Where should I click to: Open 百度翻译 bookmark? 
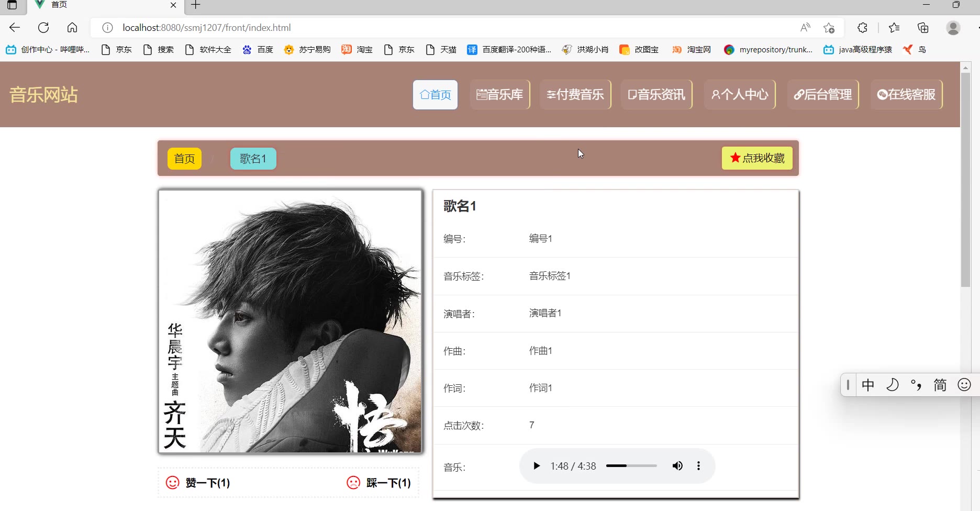(x=509, y=50)
